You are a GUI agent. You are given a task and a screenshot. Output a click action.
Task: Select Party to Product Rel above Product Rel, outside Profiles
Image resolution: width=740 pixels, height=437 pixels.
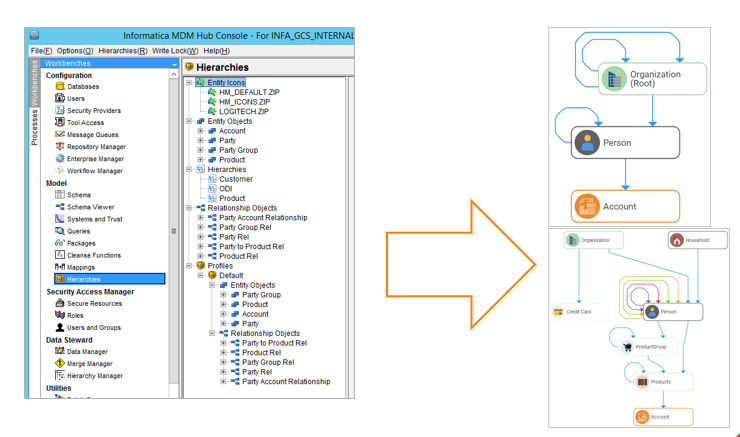pyautogui.click(x=252, y=246)
